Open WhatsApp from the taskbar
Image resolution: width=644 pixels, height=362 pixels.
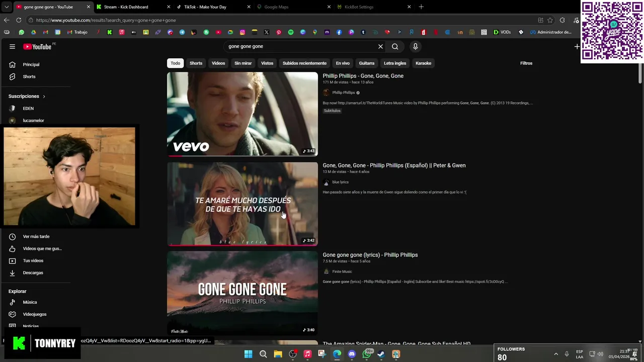tap(367, 354)
